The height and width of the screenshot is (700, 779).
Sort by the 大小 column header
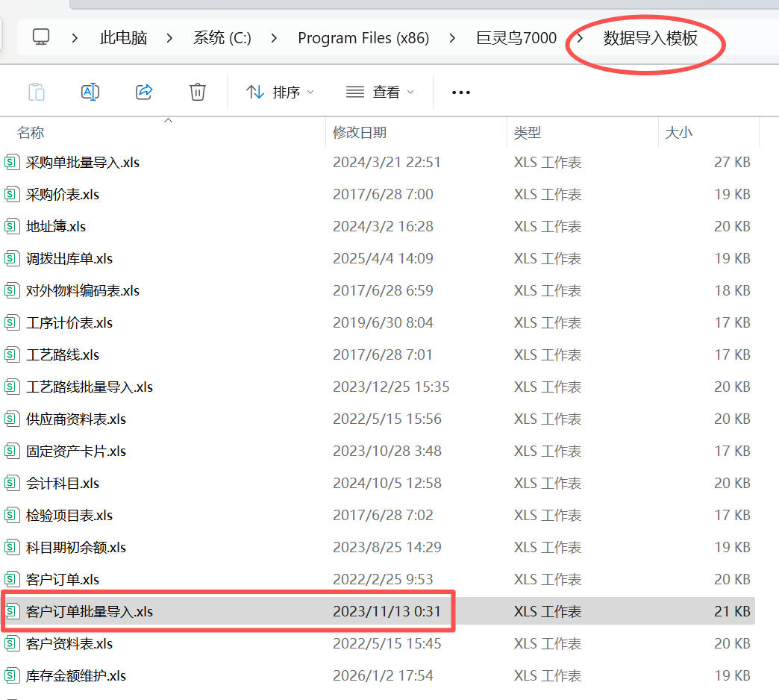click(x=678, y=133)
